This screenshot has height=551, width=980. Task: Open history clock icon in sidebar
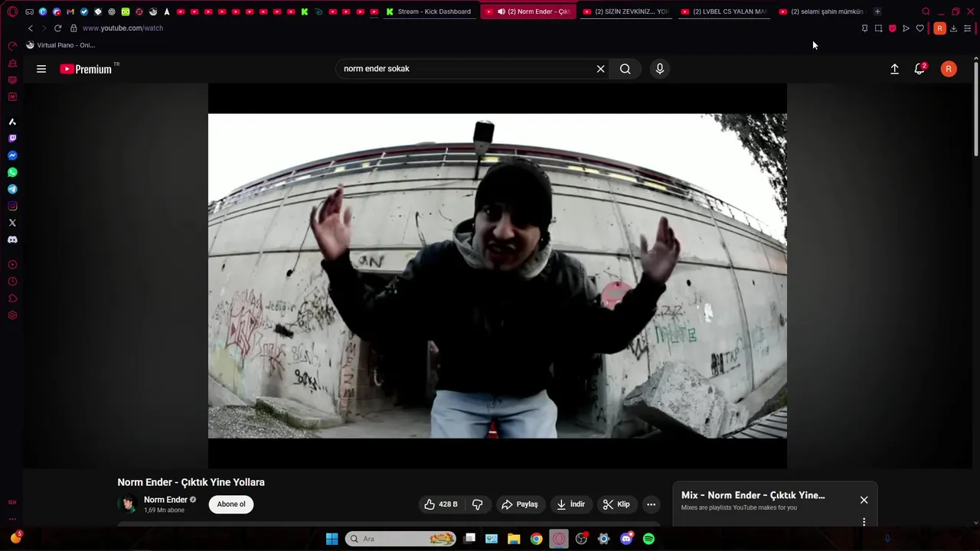click(12, 282)
